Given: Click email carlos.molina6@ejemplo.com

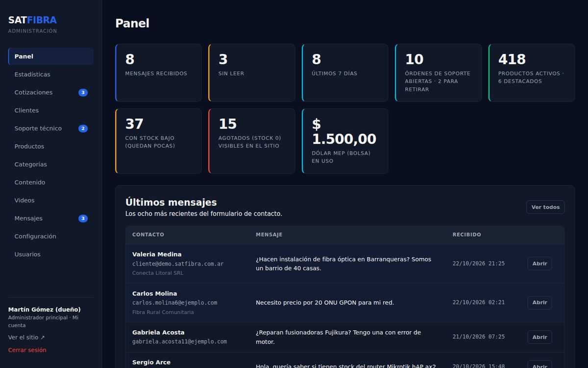Looking at the screenshot, I should tap(174, 303).
